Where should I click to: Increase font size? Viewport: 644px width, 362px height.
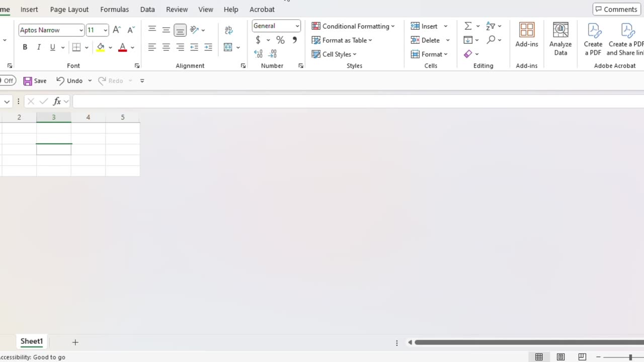pyautogui.click(x=117, y=30)
